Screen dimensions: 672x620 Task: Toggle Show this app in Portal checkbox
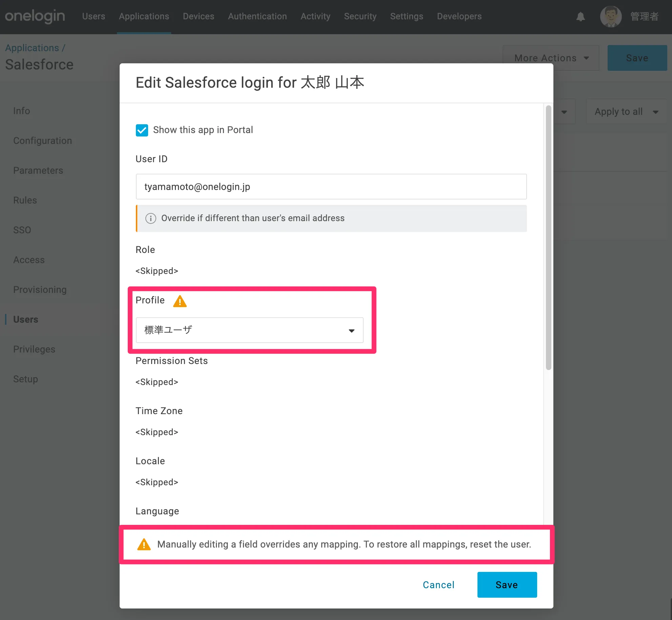pos(142,130)
